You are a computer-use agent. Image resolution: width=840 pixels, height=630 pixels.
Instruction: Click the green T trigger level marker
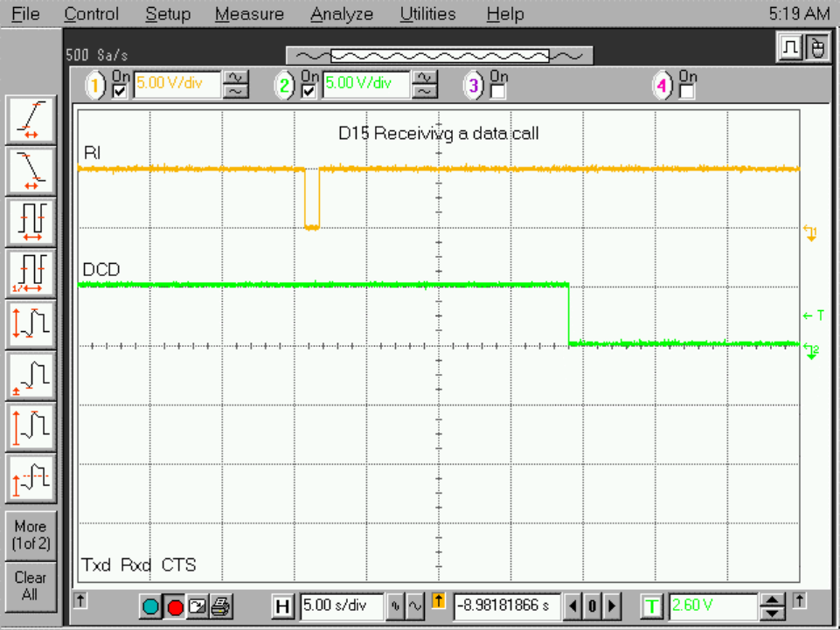tap(813, 315)
